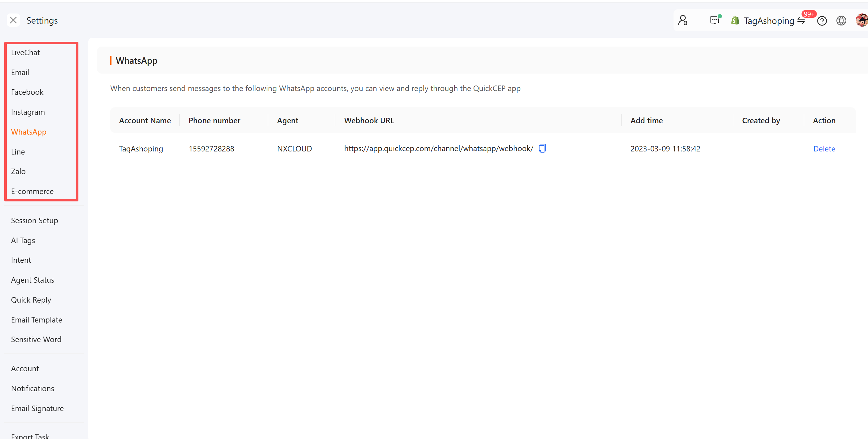Switch store via TagAshoping swap arrows icon
Viewport: 868px width, 439px height.
pos(801,21)
